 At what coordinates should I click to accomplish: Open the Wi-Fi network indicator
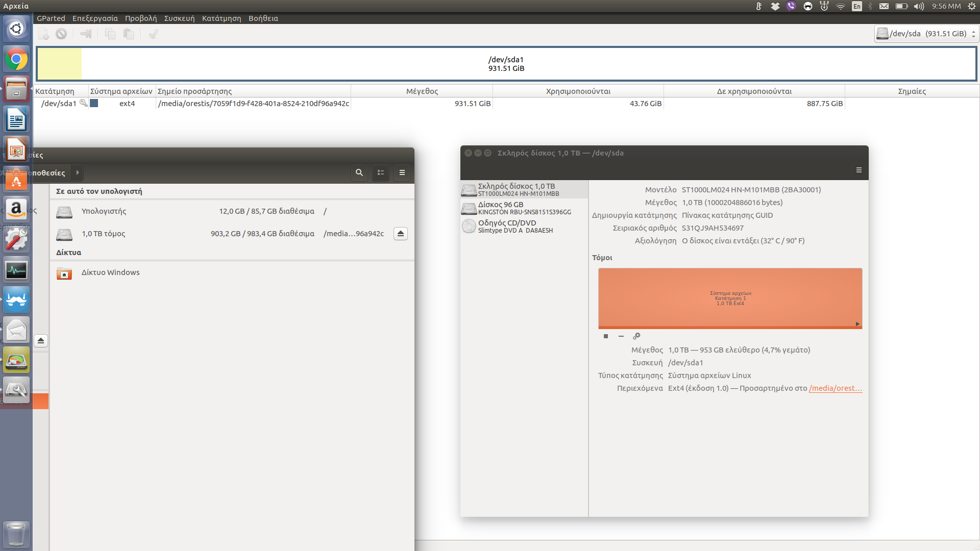coord(840,6)
